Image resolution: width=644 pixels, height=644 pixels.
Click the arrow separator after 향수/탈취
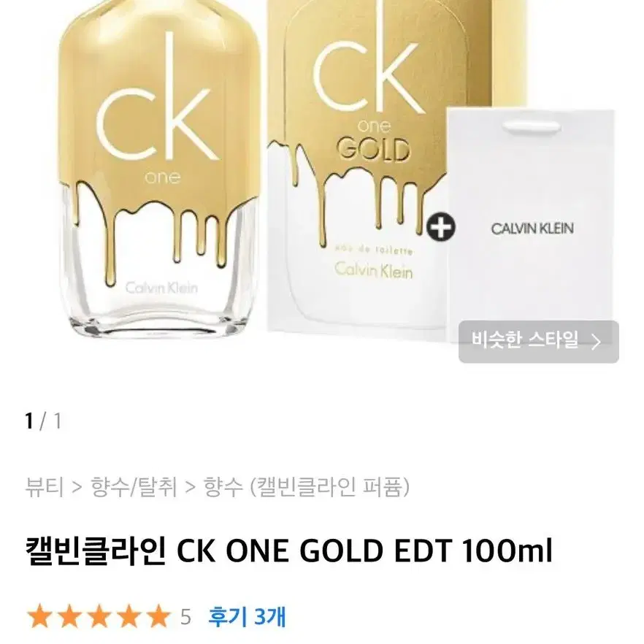(x=190, y=488)
